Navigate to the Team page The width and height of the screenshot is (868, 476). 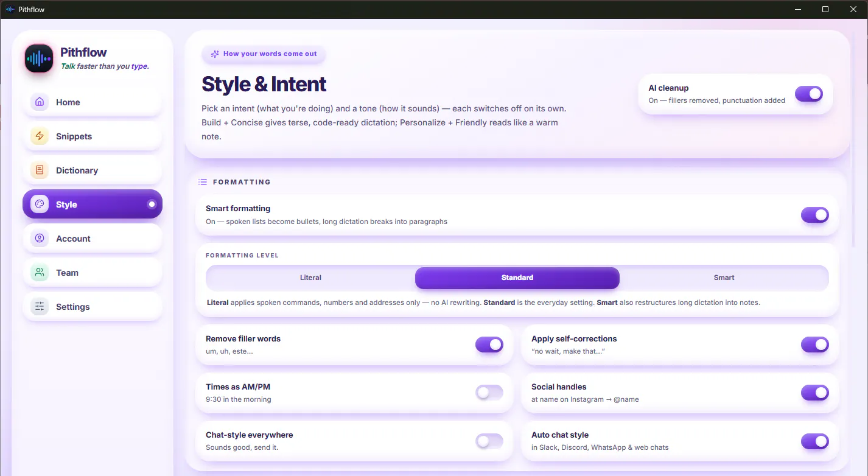93,273
